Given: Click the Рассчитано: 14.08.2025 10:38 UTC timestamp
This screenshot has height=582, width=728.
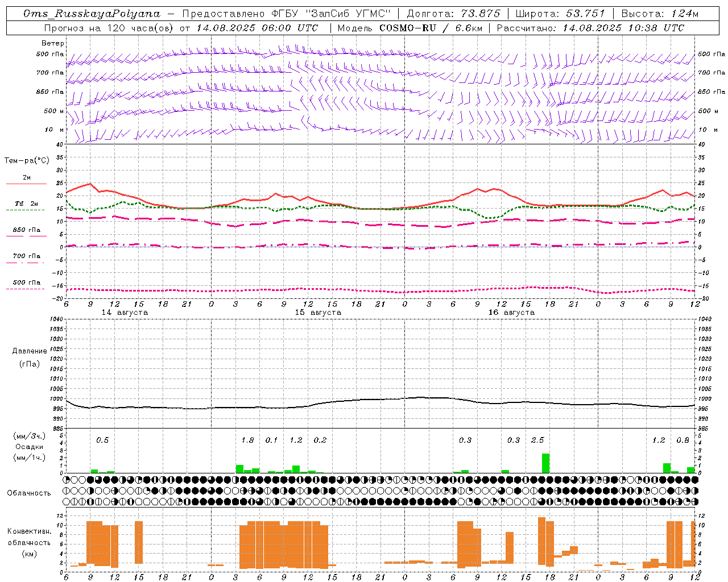Looking at the screenshot, I should click(590, 28).
